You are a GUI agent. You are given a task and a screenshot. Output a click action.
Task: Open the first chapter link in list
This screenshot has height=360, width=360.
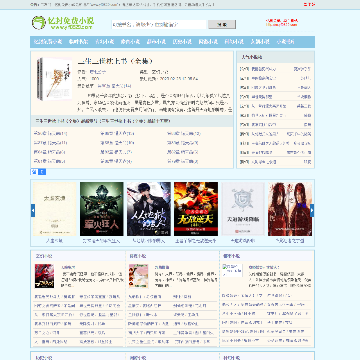point(50,133)
